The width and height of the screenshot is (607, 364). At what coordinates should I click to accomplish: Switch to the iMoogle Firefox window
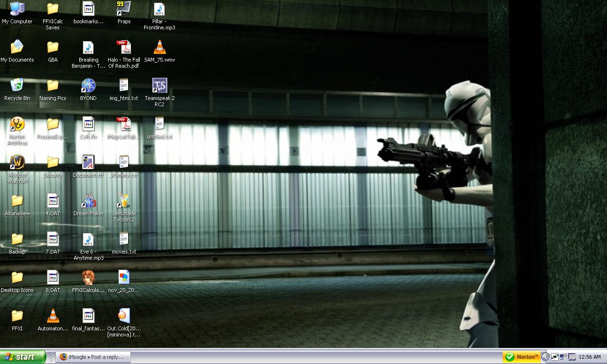[x=92, y=357]
